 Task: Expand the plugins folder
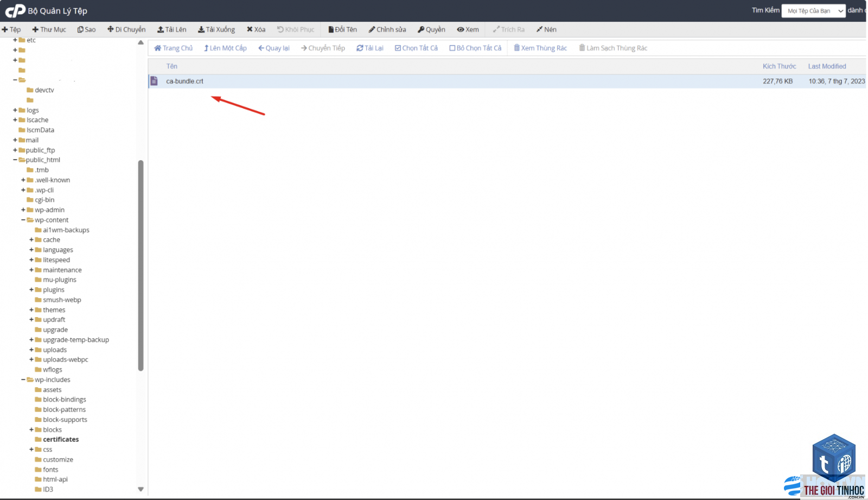(31, 290)
